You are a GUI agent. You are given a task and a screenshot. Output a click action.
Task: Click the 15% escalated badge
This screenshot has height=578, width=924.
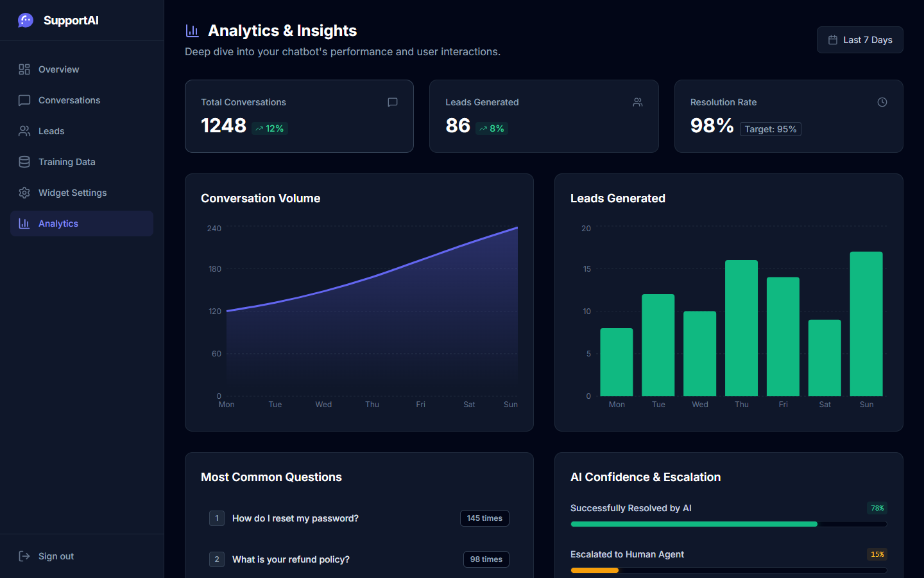coord(877,554)
